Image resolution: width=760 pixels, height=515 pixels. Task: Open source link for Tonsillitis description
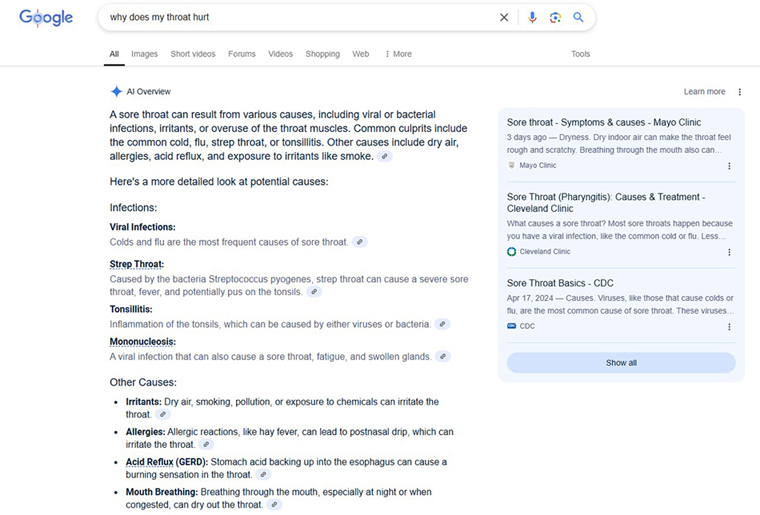pos(442,324)
